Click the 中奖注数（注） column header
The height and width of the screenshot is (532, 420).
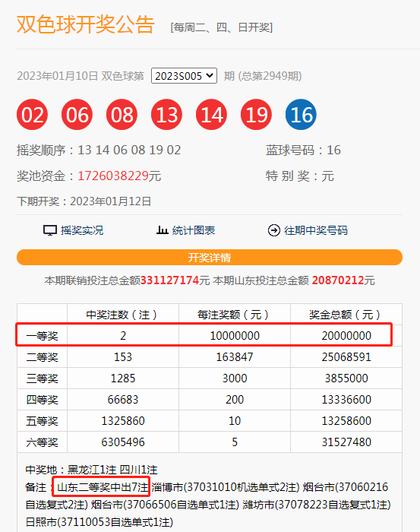pyautogui.click(x=123, y=315)
